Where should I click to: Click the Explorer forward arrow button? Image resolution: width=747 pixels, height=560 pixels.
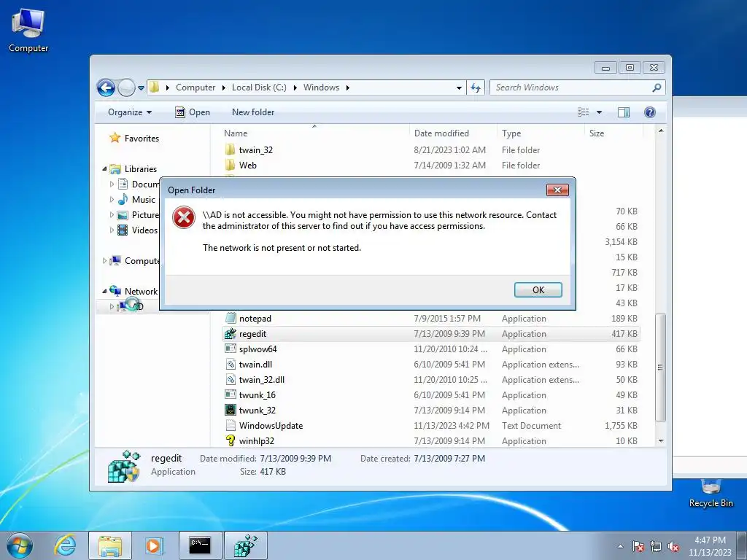coord(126,87)
